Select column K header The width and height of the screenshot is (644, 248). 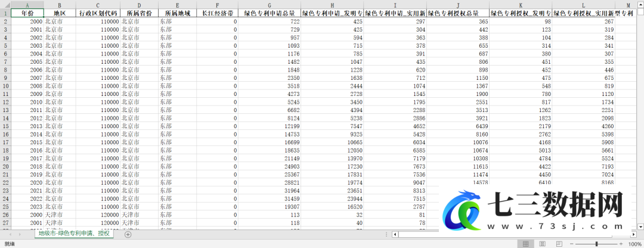pyautogui.click(x=521, y=5)
